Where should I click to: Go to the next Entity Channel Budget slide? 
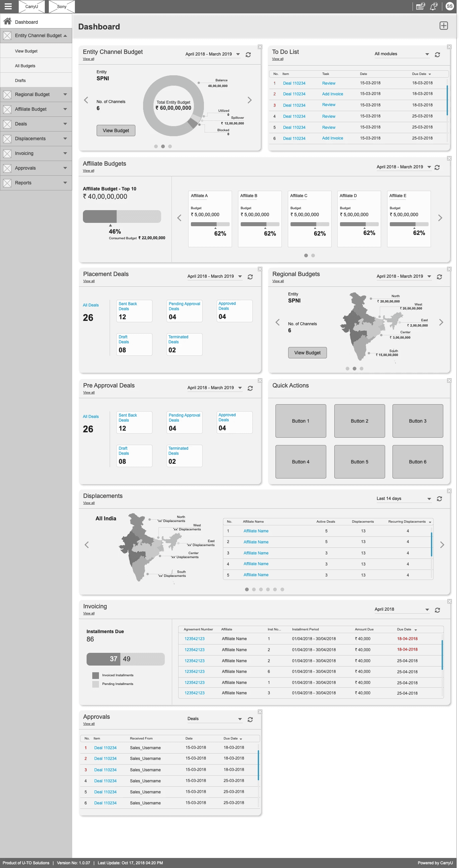pyautogui.click(x=249, y=100)
